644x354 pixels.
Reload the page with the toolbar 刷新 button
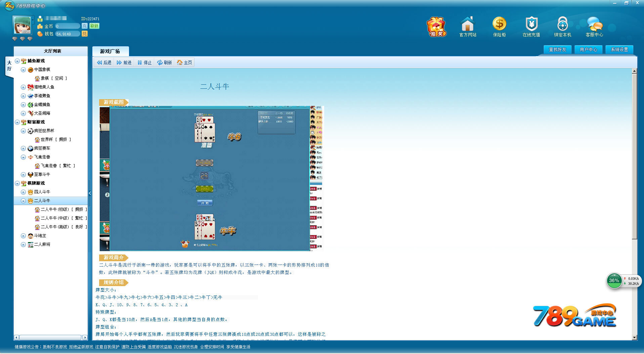(x=165, y=63)
